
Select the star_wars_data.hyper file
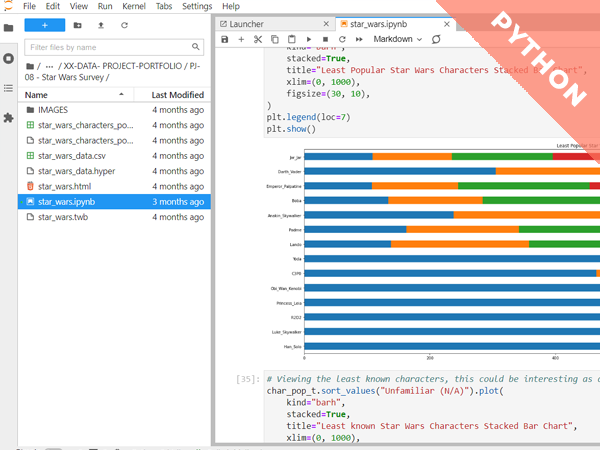click(x=114, y=171)
